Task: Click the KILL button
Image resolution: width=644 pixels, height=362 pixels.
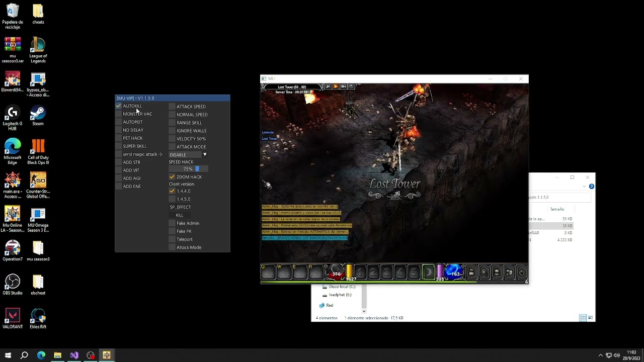Action: 180,215
